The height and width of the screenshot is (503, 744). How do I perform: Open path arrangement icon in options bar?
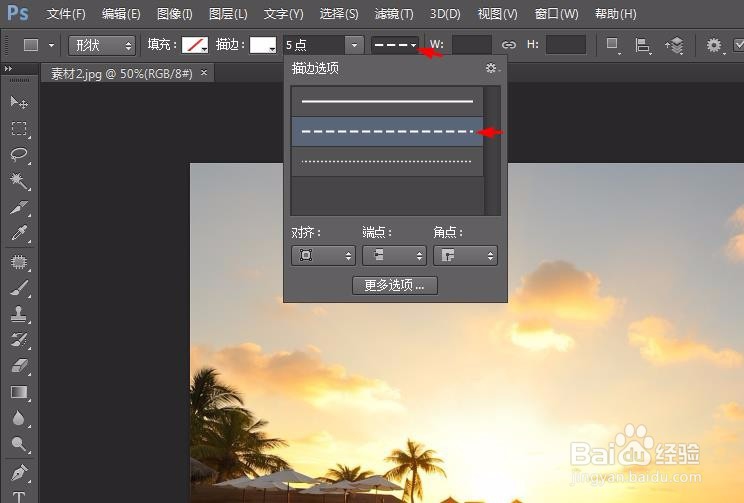tap(674, 46)
